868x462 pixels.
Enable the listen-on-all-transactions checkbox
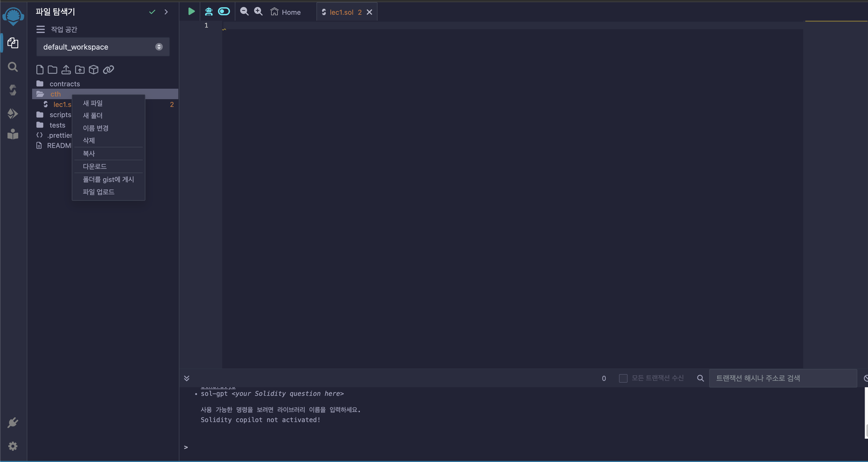pyautogui.click(x=623, y=378)
